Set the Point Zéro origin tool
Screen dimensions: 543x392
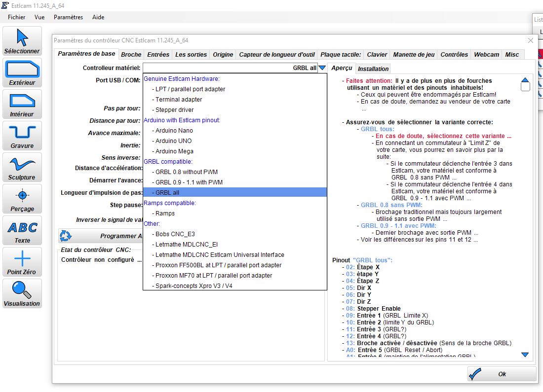point(22,262)
